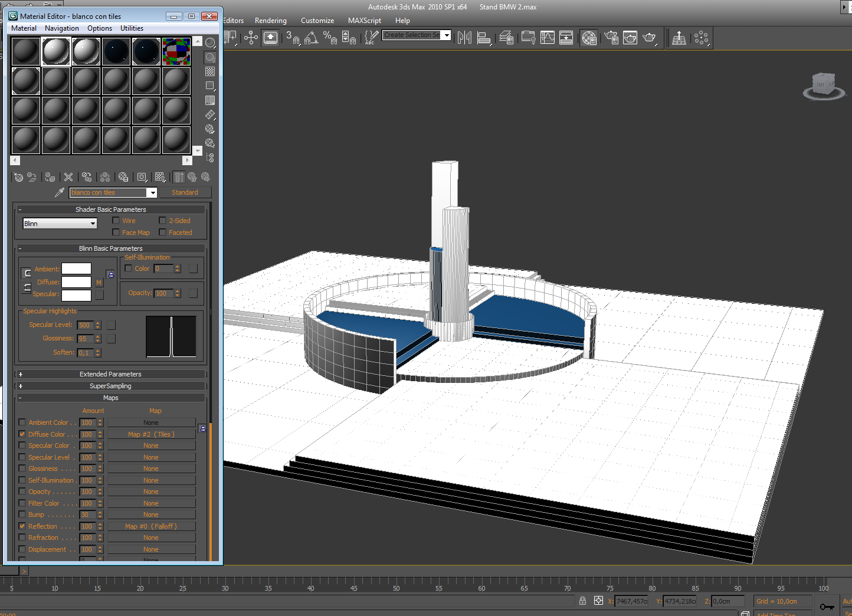Click Get Material icon in Material Editor

[x=18, y=177]
